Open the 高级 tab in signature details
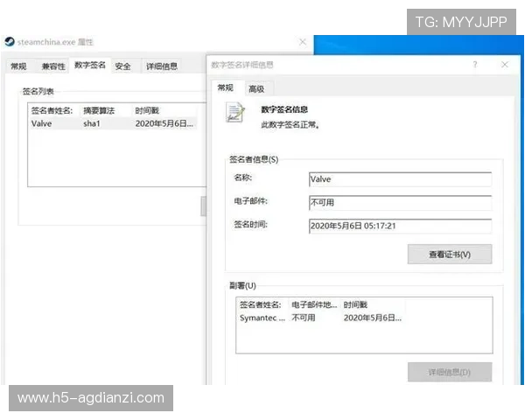 point(256,89)
